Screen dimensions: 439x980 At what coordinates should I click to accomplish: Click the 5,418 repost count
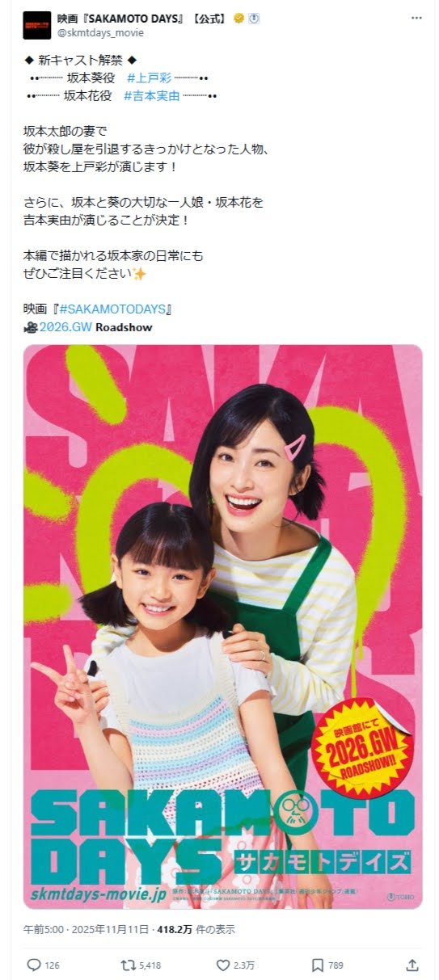tap(150, 965)
